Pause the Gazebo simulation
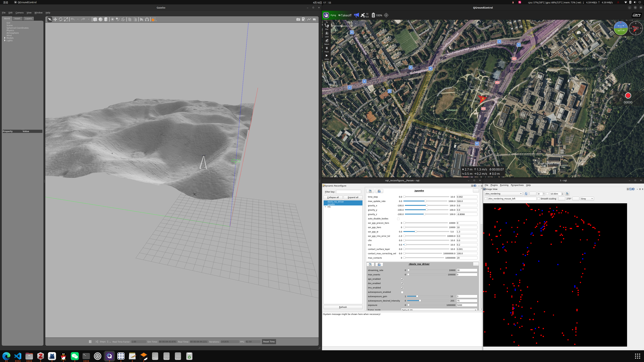Image resolution: width=644 pixels, height=362 pixels. (x=90, y=342)
